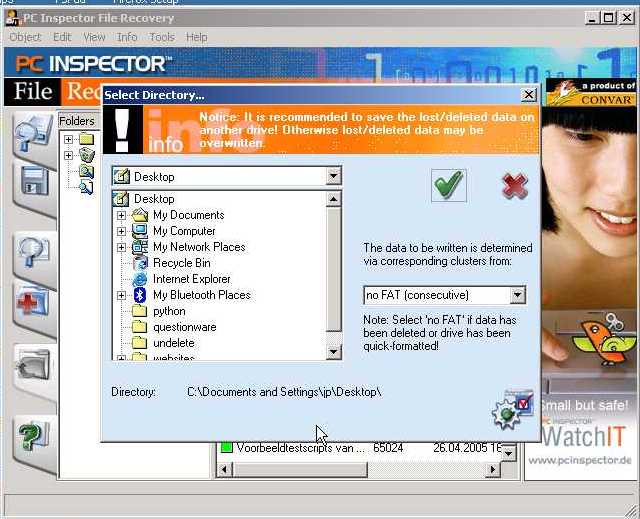Select the Recycle Bin label
This screenshot has width=640, height=519.
(x=182, y=263)
